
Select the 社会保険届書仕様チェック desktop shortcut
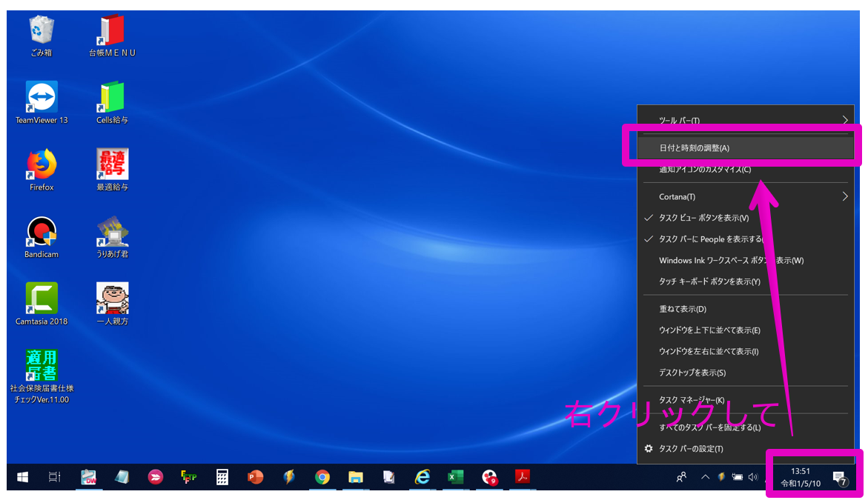pos(42,376)
